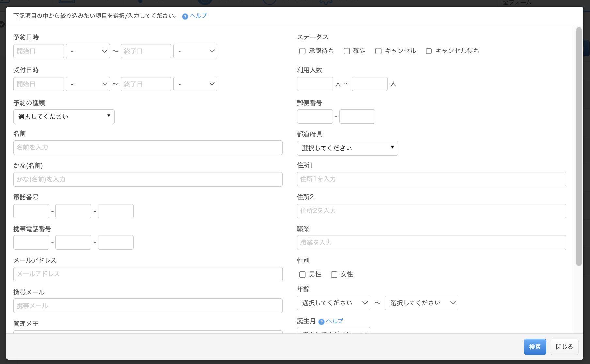Click the dialog's vertical scrollbar
590x364 pixels.
tap(579, 147)
